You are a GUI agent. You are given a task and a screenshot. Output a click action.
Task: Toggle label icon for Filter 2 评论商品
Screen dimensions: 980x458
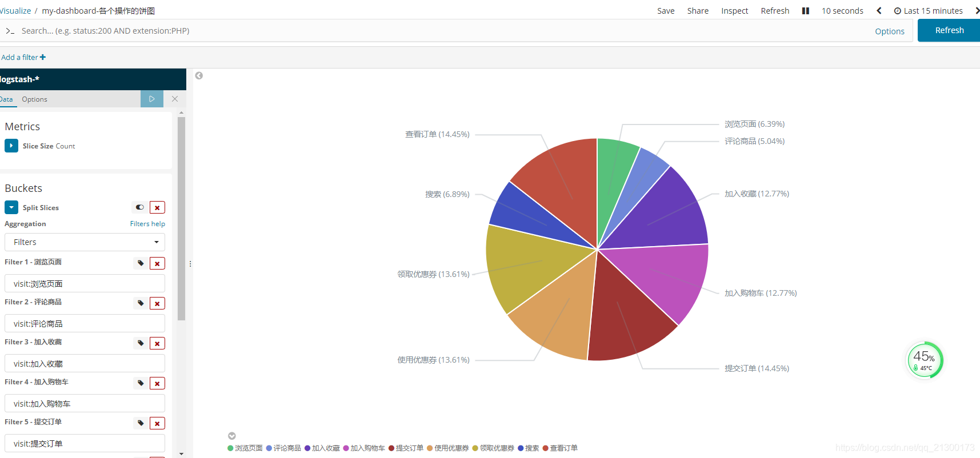[x=141, y=303]
